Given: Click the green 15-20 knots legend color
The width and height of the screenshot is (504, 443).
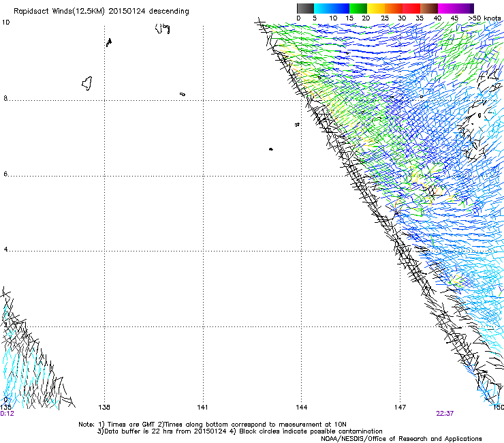Looking at the screenshot, I should 358,8.
